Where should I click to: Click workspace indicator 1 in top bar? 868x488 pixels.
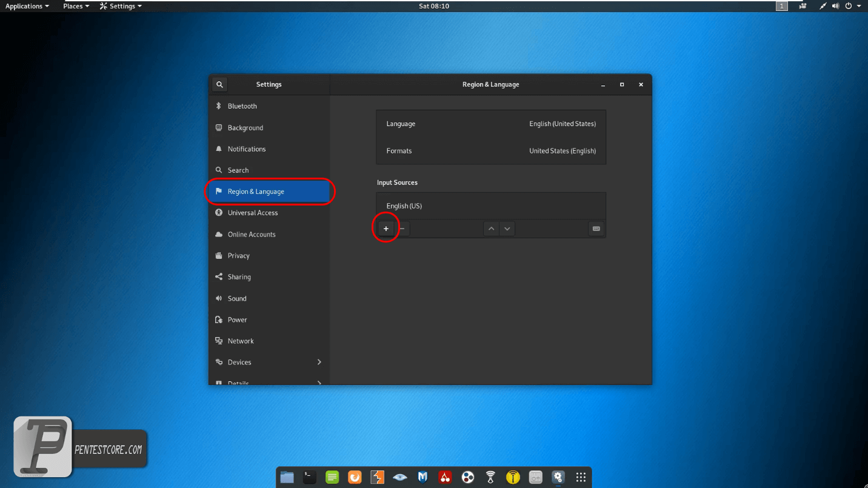click(782, 6)
